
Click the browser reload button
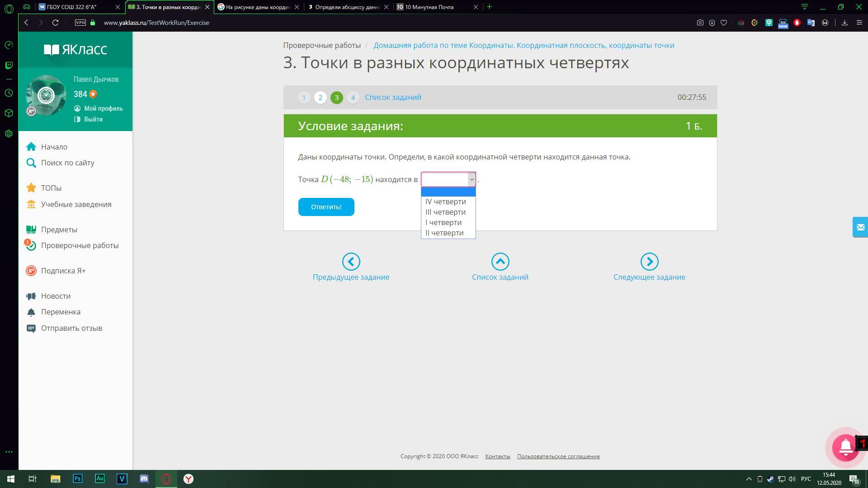coord(55,23)
